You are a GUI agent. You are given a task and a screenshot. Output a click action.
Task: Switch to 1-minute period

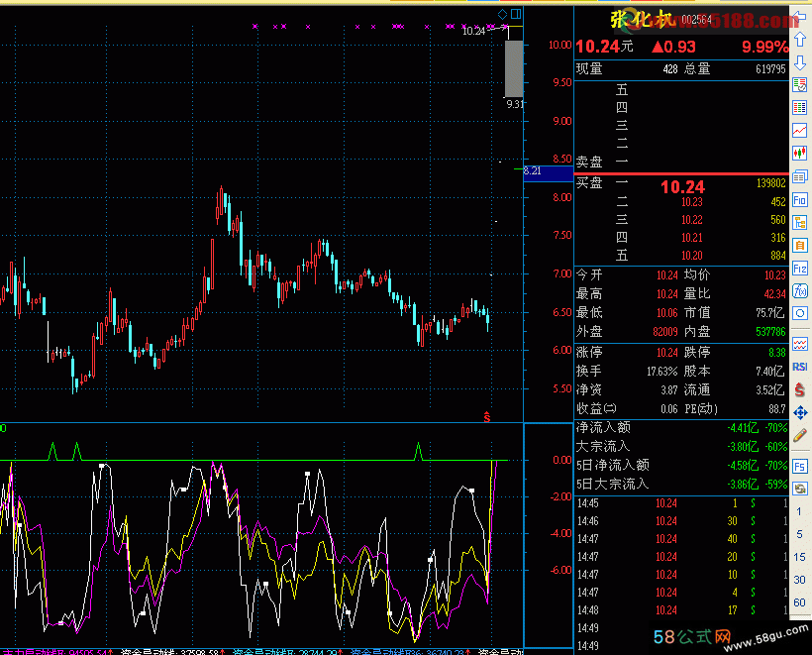pyautogui.click(x=799, y=512)
